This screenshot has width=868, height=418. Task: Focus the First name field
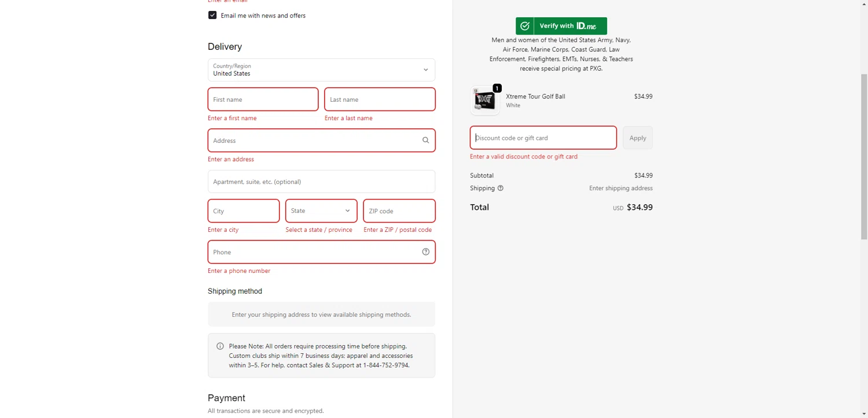(263, 99)
